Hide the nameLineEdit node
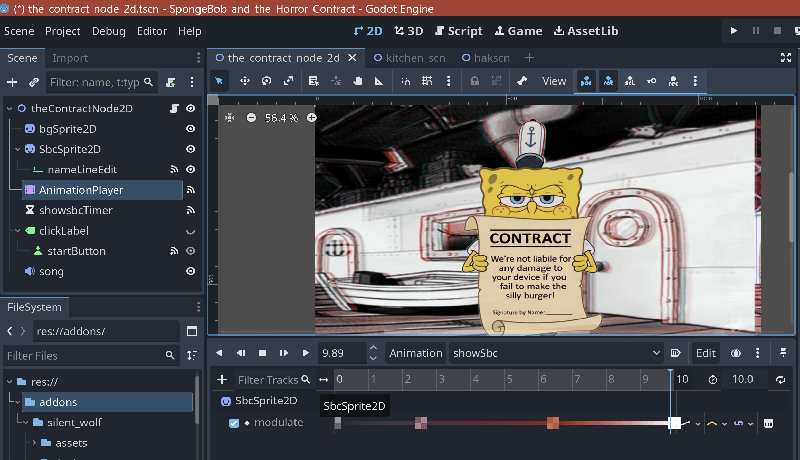 pos(190,169)
